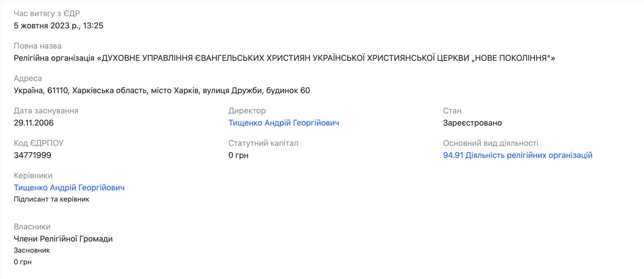
Task: Open Тищенко Андрій Георгійович under Керівники
Action: (x=69, y=188)
